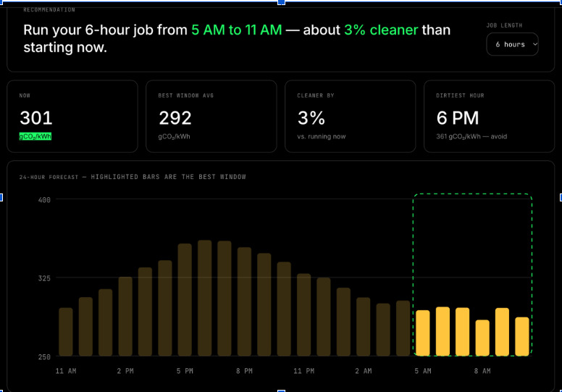
Task: Click the '8 AM' x-axis label
Action: tap(482, 371)
